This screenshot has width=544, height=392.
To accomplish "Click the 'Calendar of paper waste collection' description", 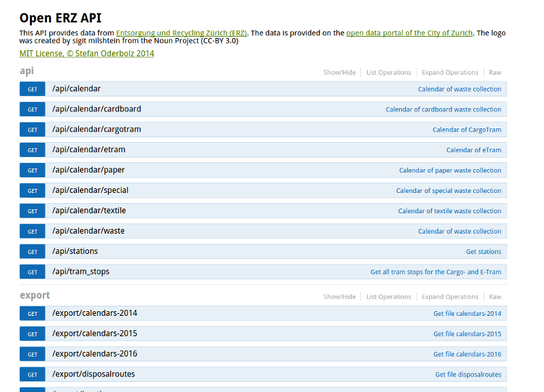I will [x=449, y=171].
